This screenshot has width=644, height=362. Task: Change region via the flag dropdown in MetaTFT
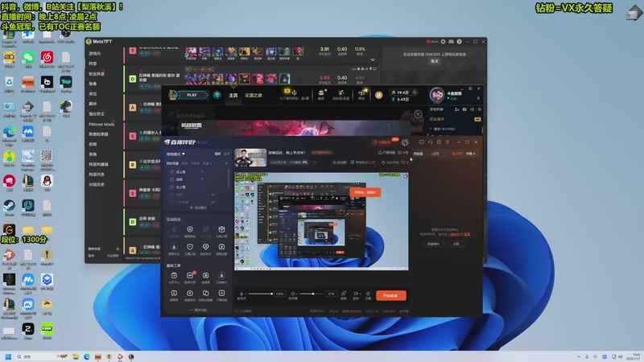pos(432,42)
